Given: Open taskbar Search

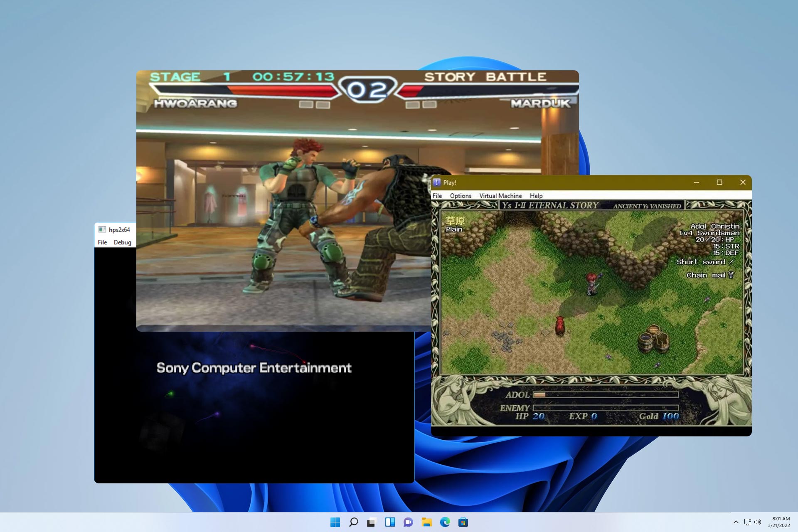Looking at the screenshot, I should (353, 522).
